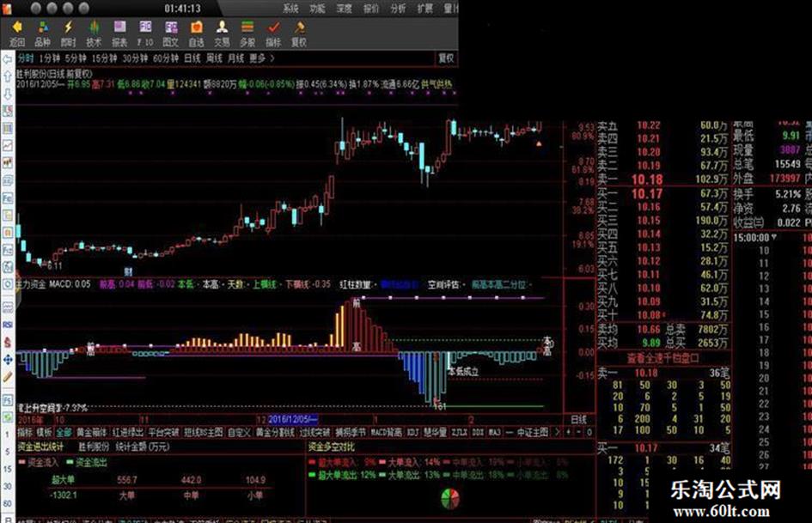Switch to the 月线 monthly chart tab
This screenshot has width=812, height=523.
tap(235, 58)
